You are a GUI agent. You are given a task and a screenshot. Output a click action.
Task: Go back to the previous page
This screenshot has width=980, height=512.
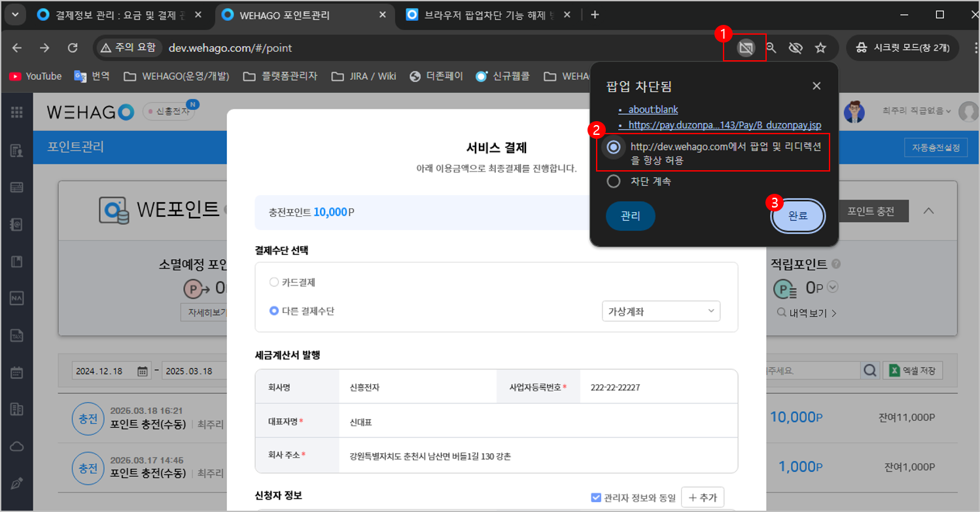coord(17,48)
